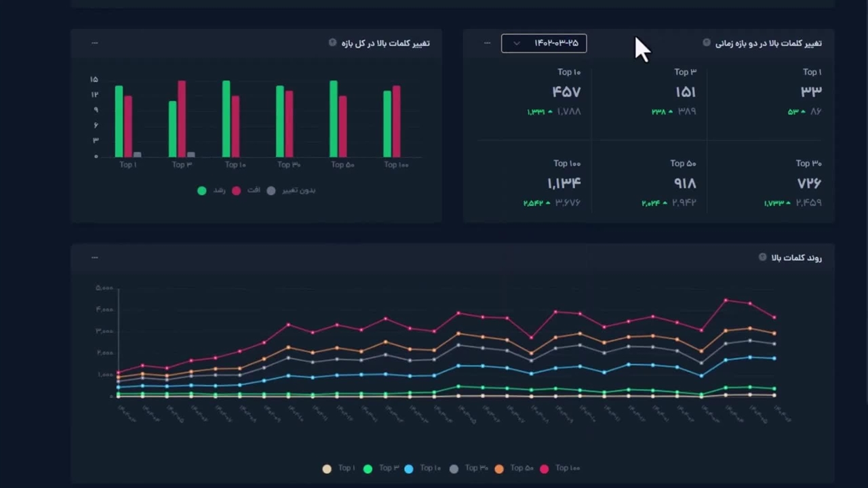Viewport: 868px width, 488px height.
Task: Click help icon beside "روند کلمات بالا" title
Action: [762, 258]
